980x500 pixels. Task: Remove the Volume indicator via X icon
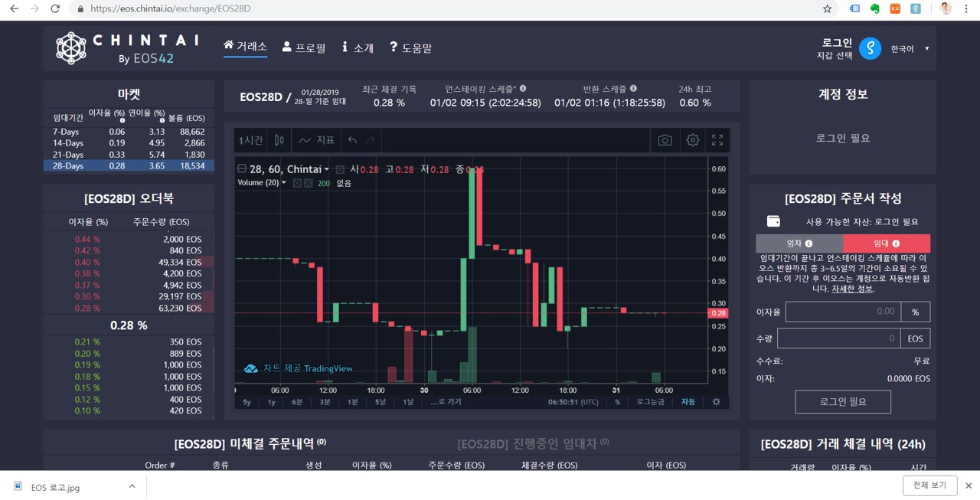(308, 183)
